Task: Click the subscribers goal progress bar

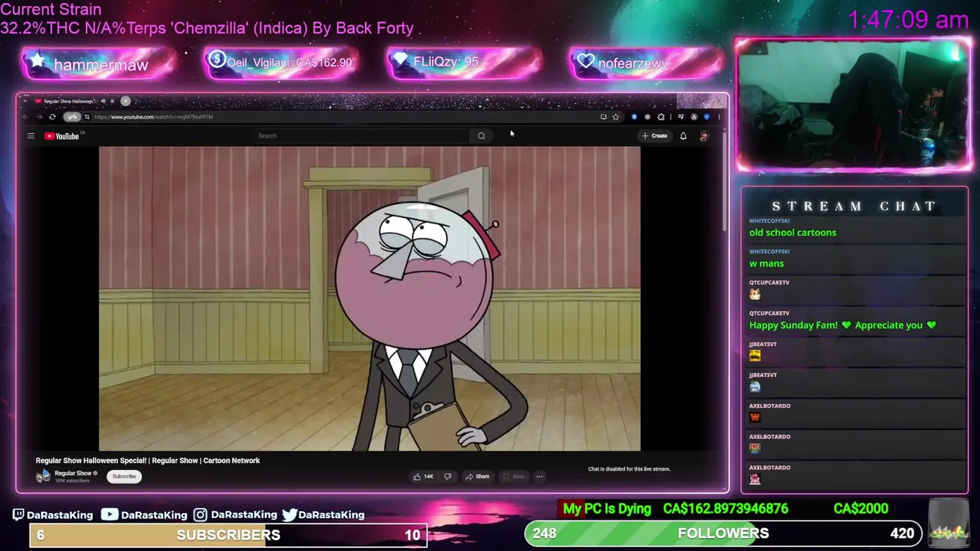Action: click(227, 535)
